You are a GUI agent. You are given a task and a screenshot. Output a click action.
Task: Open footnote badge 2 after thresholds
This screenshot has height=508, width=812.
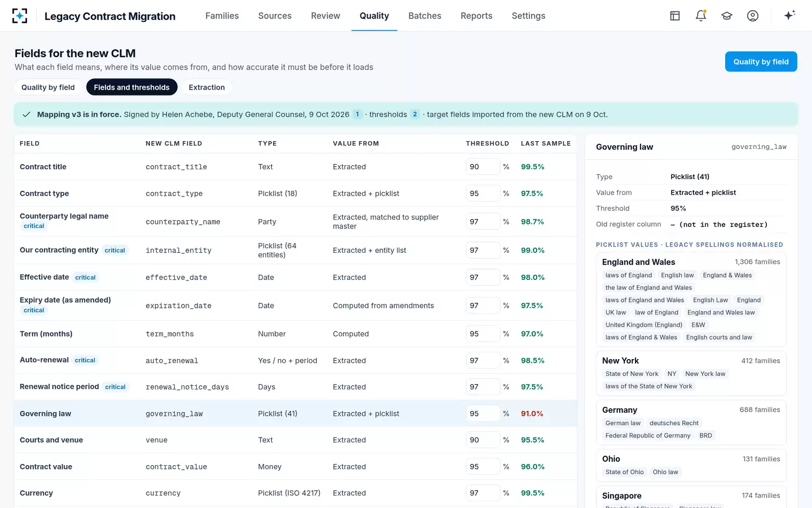(x=415, y=114)
